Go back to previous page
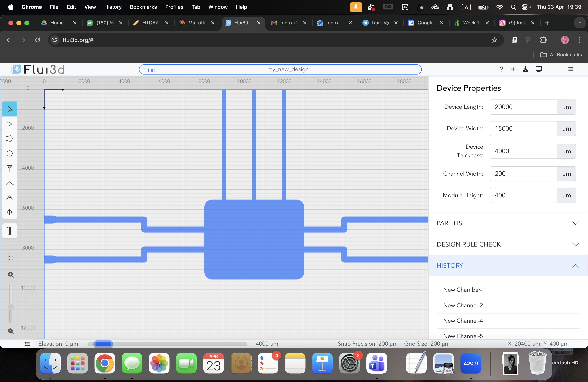 click(x=9, y=40)
